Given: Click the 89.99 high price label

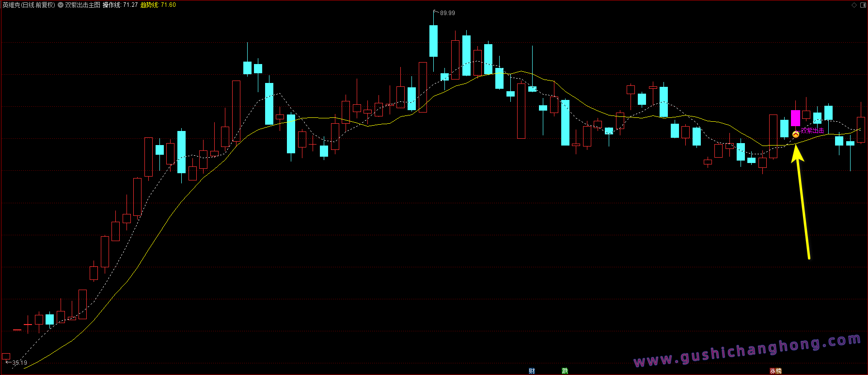Looking at the screenshot, I should tap(447, 13).
